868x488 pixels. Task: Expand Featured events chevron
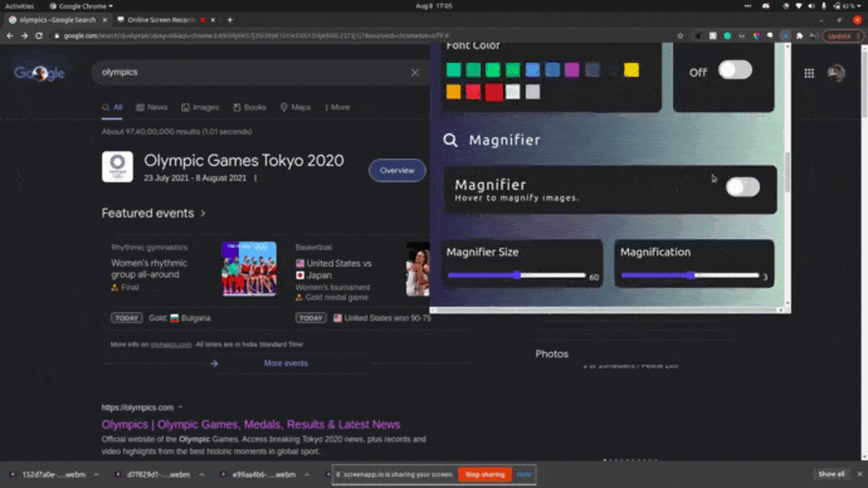203,213
